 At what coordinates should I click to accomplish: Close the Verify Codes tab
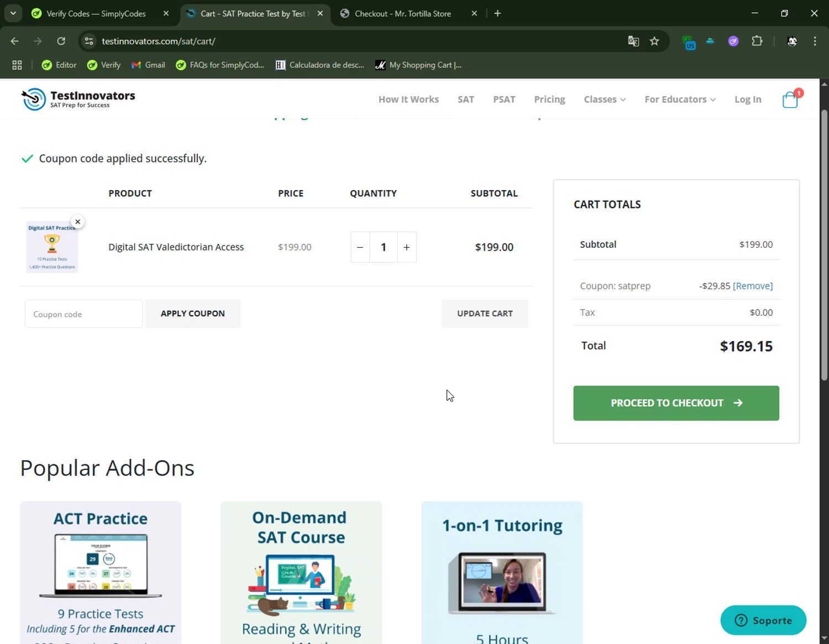click(166, 14)
